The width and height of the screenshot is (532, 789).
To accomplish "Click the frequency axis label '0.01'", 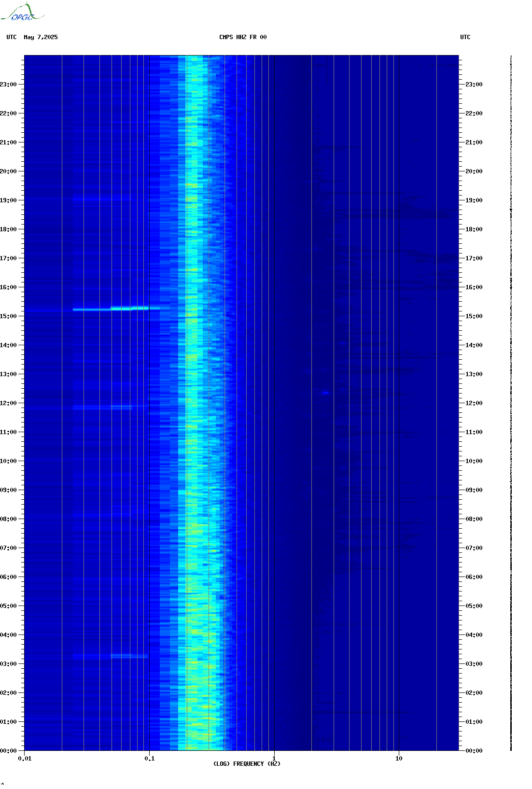I will [x=25, y=759].
